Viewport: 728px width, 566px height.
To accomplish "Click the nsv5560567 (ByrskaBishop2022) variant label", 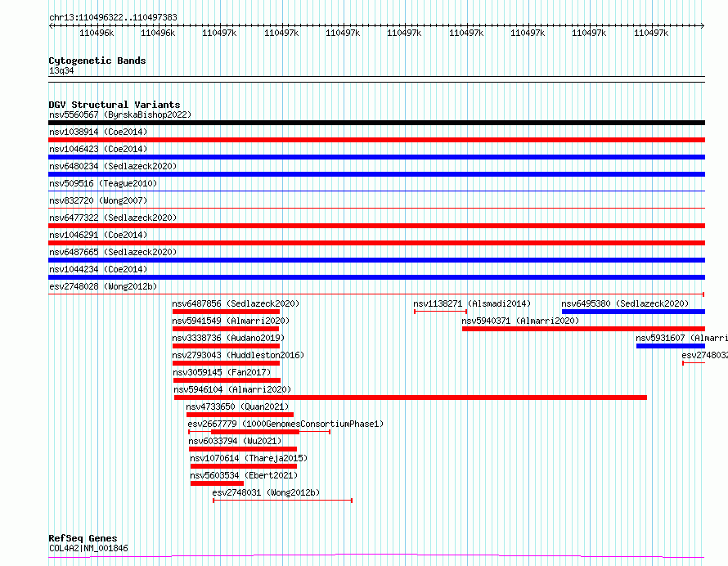I will tap(119, 115).
